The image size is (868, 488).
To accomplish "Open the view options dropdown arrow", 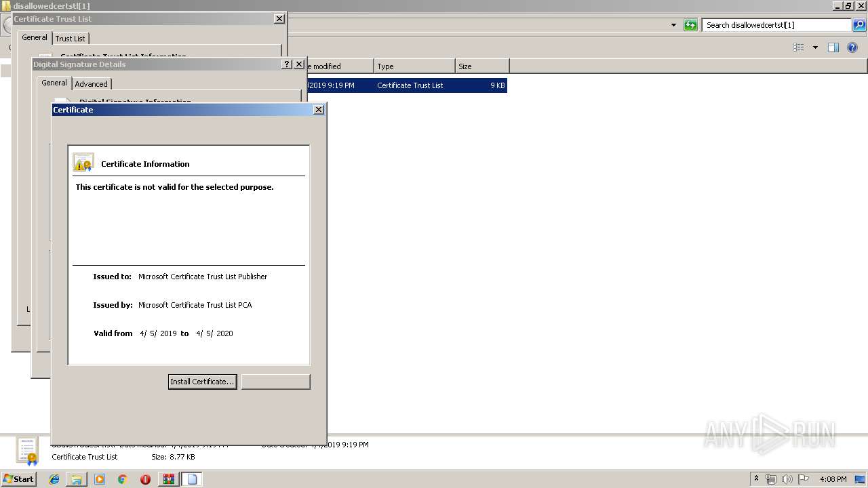I will point(815,47).
